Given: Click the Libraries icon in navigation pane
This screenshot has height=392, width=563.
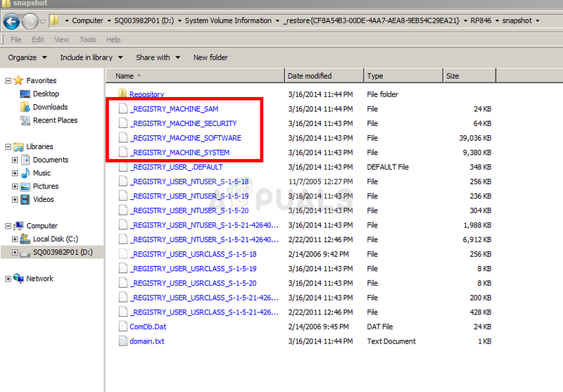Looking at the screenshot, I should (18, 146).
